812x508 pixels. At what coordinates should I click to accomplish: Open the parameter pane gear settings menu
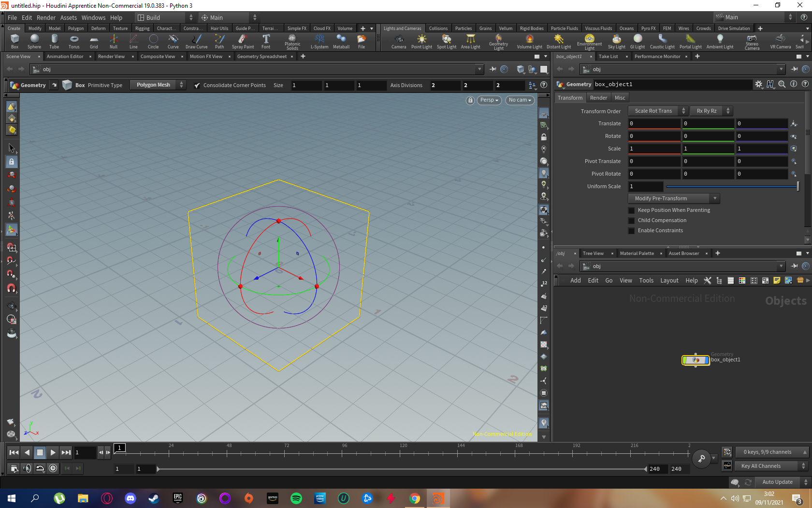[x=759, y=84]
